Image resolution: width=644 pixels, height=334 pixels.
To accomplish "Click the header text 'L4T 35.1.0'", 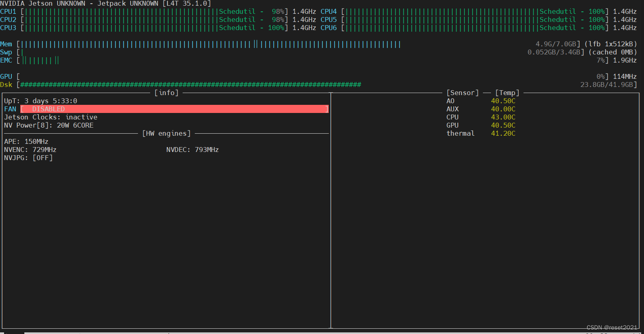I will point(187,3).
